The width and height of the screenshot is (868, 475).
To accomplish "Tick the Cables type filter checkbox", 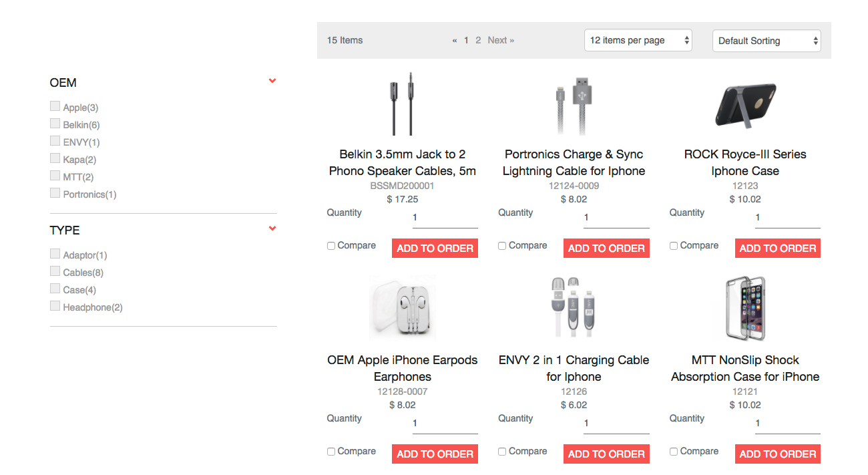I will pyautogui.click(x=55, y=271).
